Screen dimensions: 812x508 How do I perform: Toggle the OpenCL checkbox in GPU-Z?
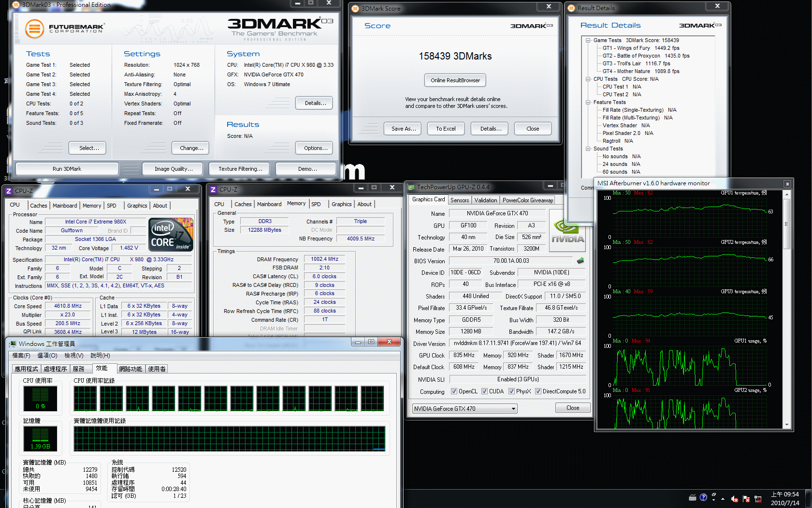(454, 391)
